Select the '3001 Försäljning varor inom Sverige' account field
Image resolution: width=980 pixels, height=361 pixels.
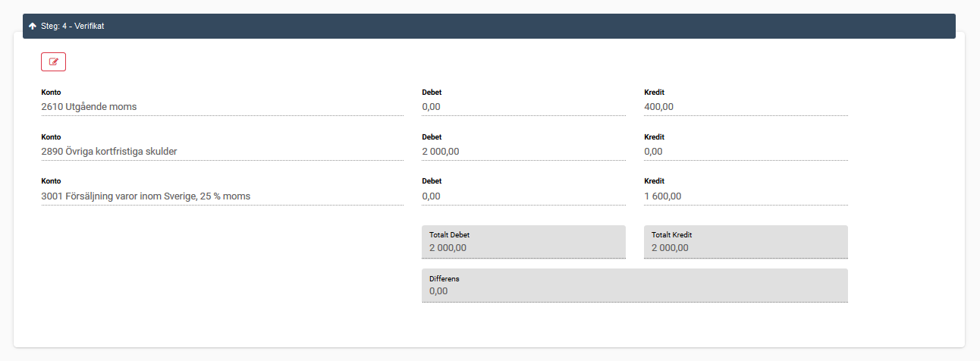[x=221, y=196]
